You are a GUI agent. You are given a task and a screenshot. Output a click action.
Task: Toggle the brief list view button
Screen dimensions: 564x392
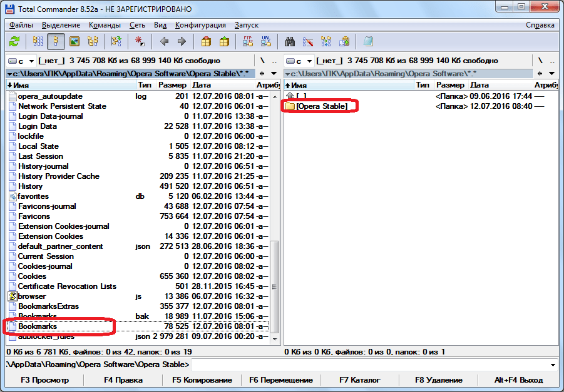38,42
